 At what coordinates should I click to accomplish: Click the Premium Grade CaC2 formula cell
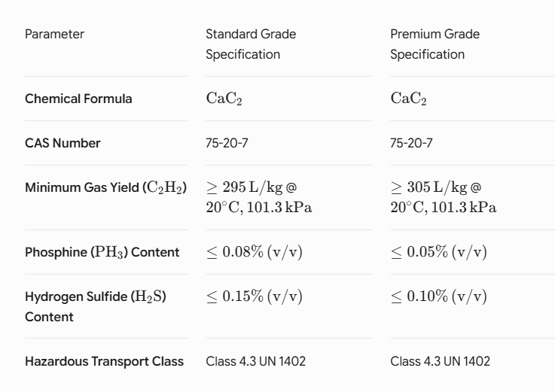point(408,99)
